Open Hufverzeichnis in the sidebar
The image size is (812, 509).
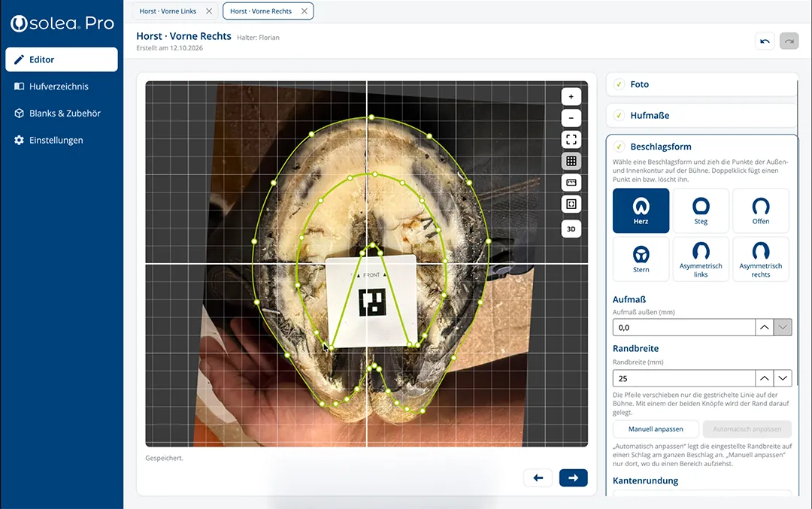pos(62,86)
